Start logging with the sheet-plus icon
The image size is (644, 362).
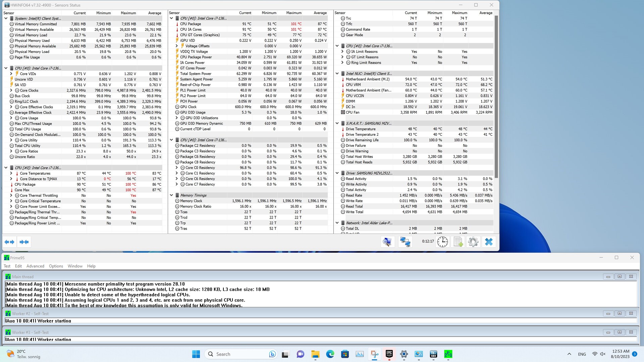(458, 242)
